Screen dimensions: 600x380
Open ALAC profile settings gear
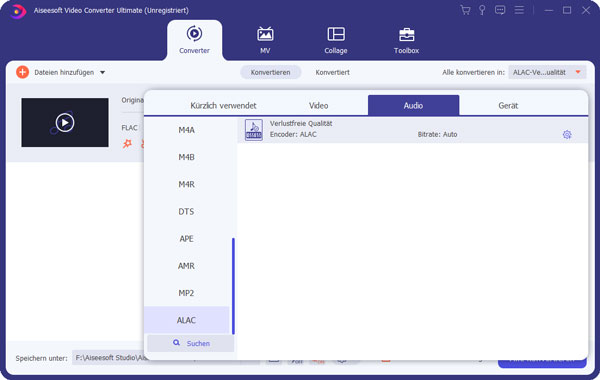click(567, 134)
